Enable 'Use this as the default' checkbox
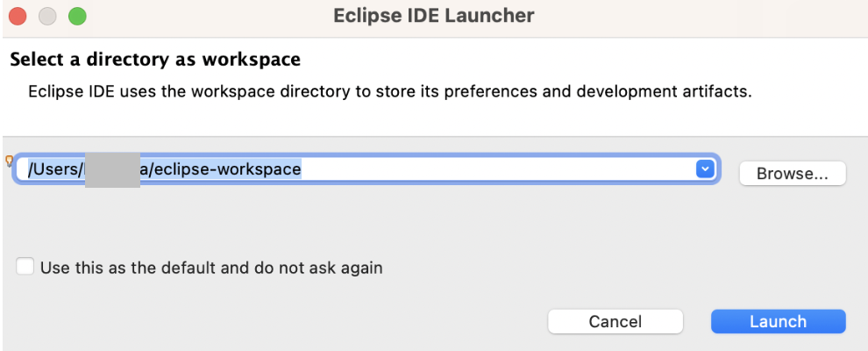 [25, 266]
